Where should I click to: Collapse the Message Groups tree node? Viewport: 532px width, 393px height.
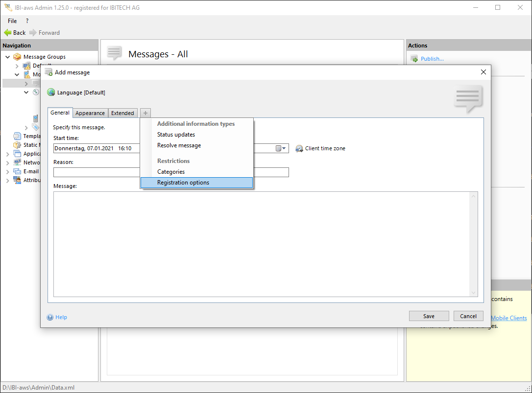point(8,57)
